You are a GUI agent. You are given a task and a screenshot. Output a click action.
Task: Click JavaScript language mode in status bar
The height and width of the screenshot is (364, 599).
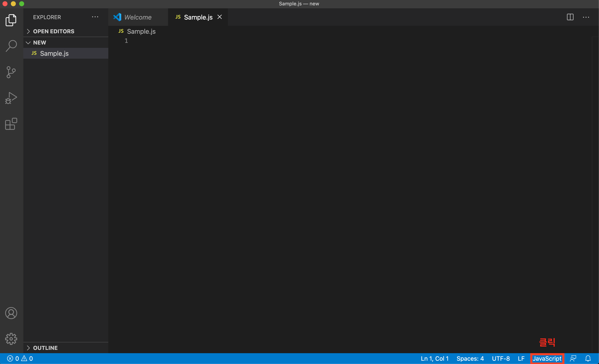coord(547,358)
